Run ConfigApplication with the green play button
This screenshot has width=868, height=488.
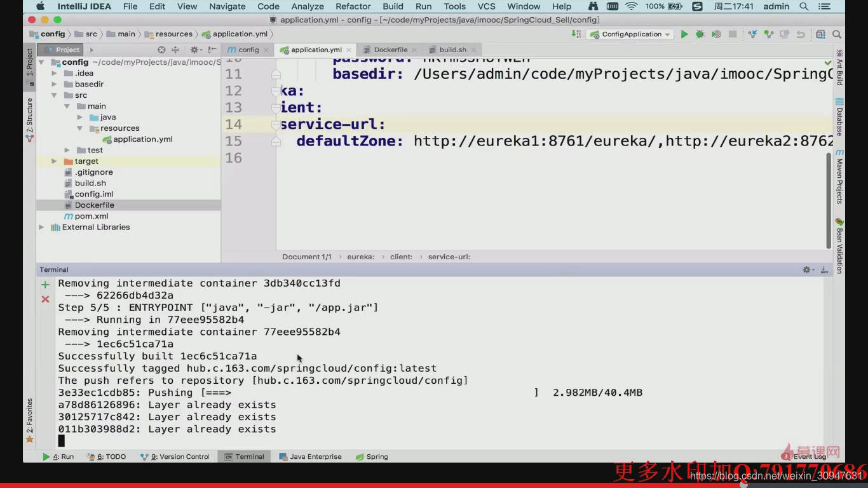point(684,34)
